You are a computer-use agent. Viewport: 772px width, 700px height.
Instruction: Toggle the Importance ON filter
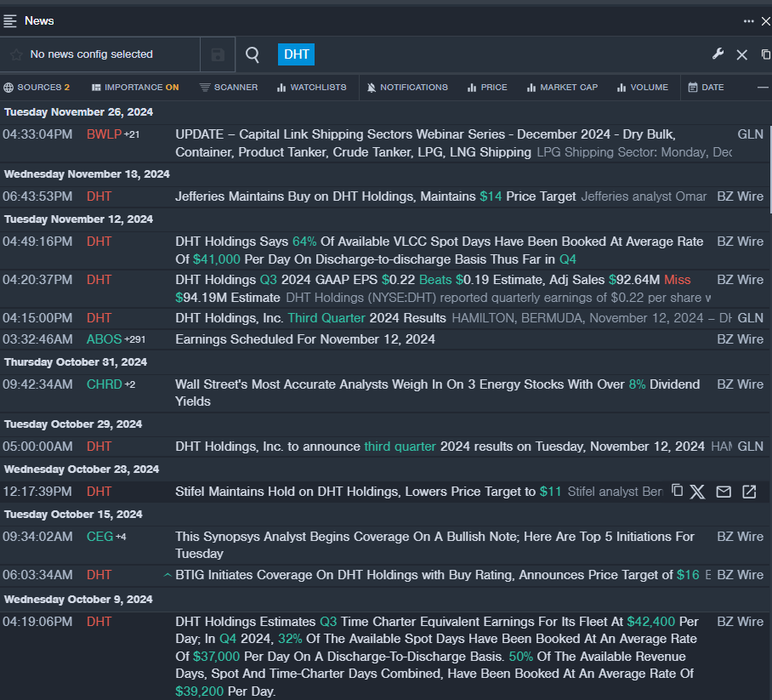(x=135, y=88)
